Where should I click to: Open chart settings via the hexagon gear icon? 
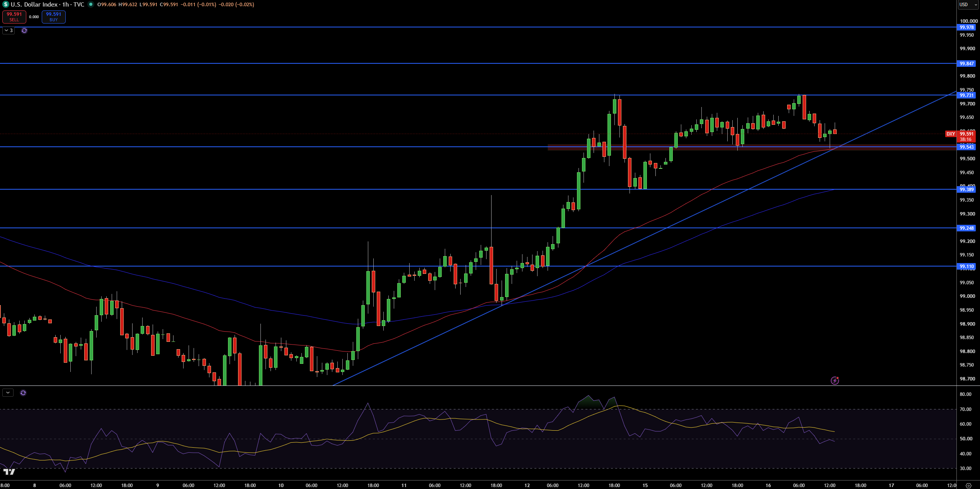(x=968, y=486)
